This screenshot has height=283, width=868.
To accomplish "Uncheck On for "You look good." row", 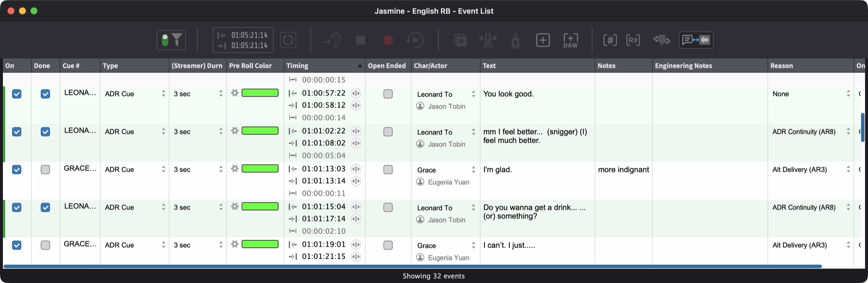I will pos(17,94).
